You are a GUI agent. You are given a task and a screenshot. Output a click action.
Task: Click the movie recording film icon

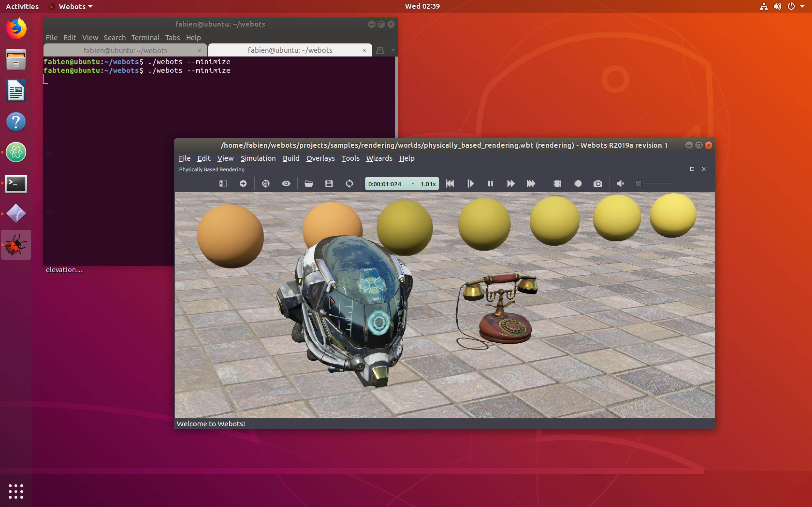coord(557,183)
